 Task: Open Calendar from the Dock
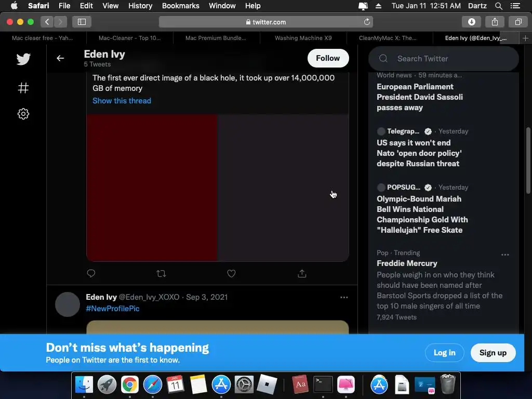tap(175, 384)
